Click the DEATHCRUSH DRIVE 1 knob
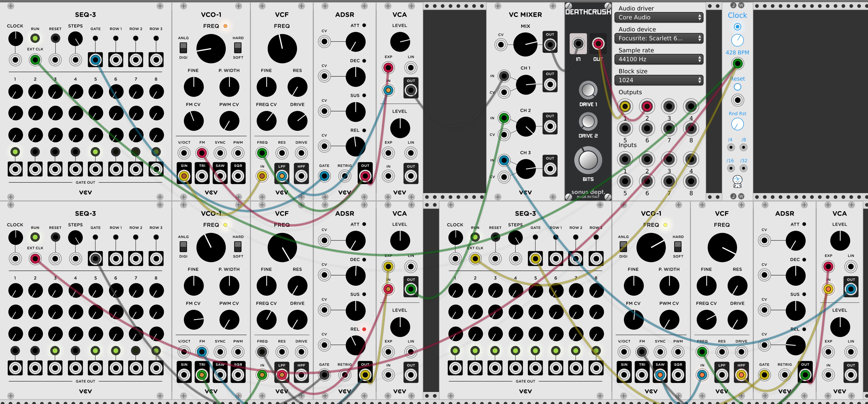868x404 pixels. pos(588,90)
